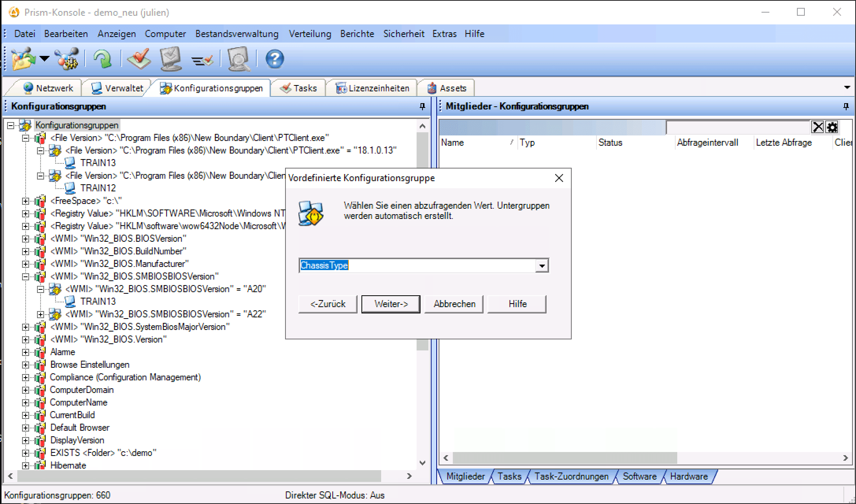
Task: Click the red checkmark toolbar icon
Action: (139, 59)
